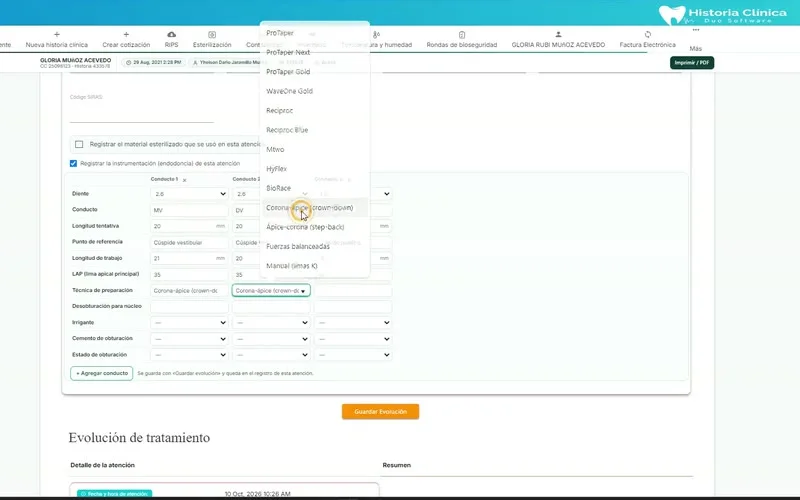This screenshot has width=800, height=500.
Task: Click Desobturación para núcleo field for Conducto 2
Action: (271, 307)
